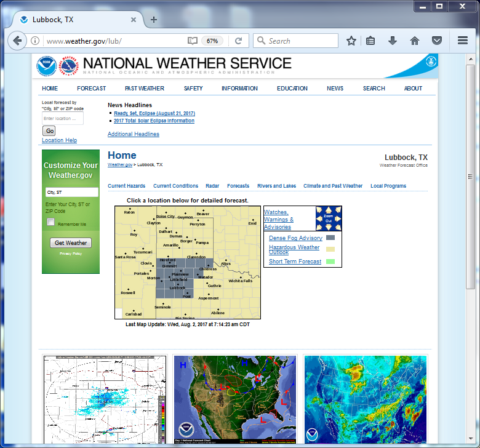Open the downloads arrow icon
480x448 pixels.
pos(393,41)
